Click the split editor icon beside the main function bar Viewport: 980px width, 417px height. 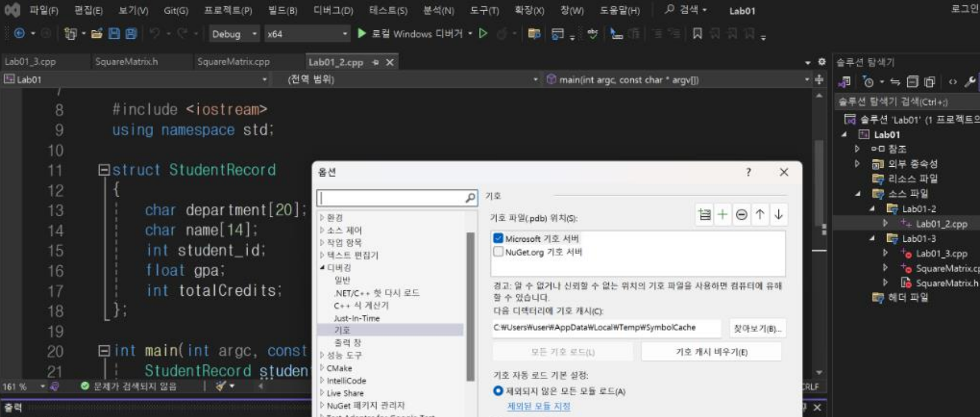(x=820, y=79)
